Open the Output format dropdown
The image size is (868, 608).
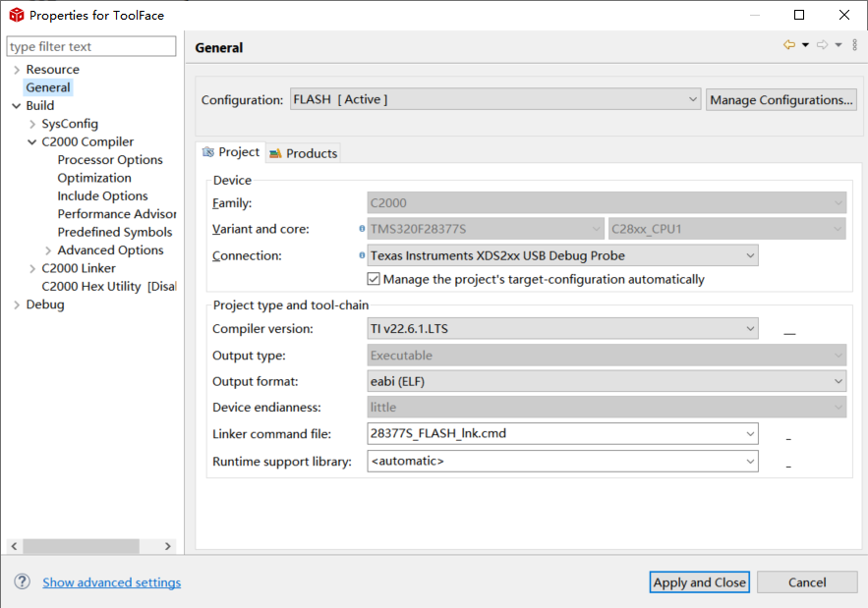839,381
